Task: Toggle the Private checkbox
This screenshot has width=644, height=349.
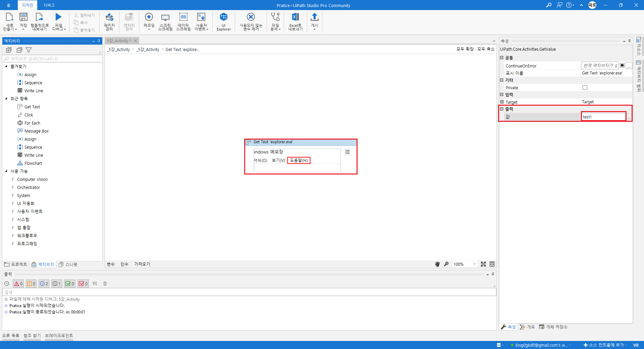Action: [585, 88]
